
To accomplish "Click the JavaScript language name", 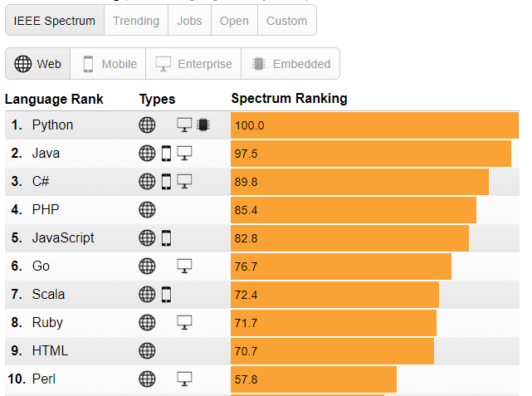I will 63,238.
